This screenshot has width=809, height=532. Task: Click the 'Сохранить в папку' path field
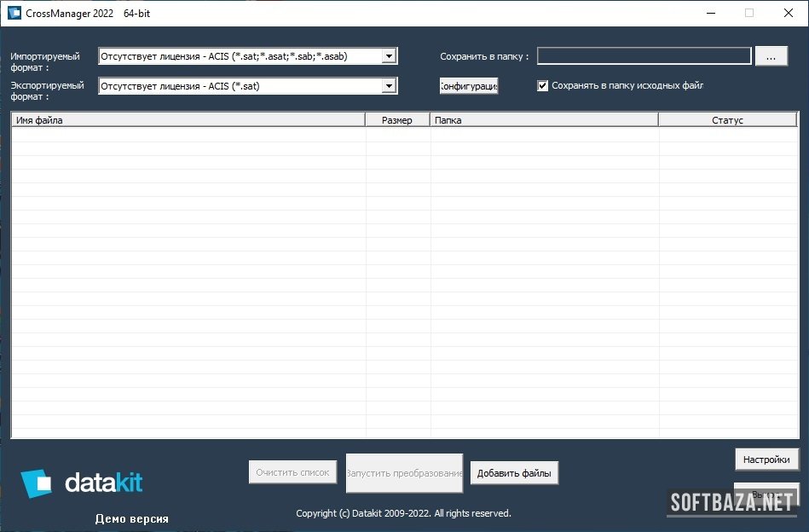[644, 56]
